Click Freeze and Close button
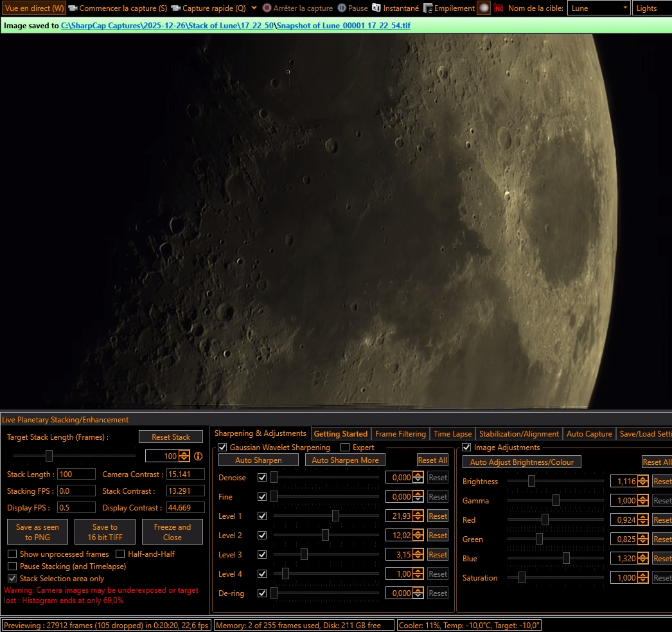This screenshot has height=632, width=672. [172, 532]
